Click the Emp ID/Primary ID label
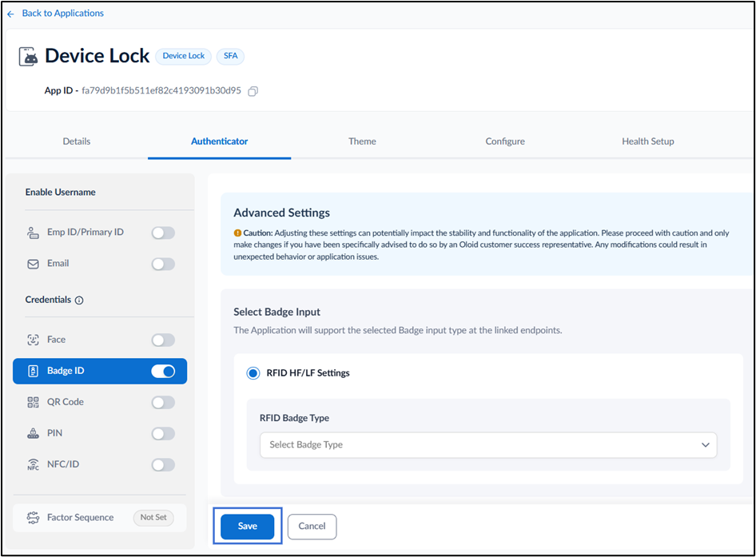 [86, 233]
